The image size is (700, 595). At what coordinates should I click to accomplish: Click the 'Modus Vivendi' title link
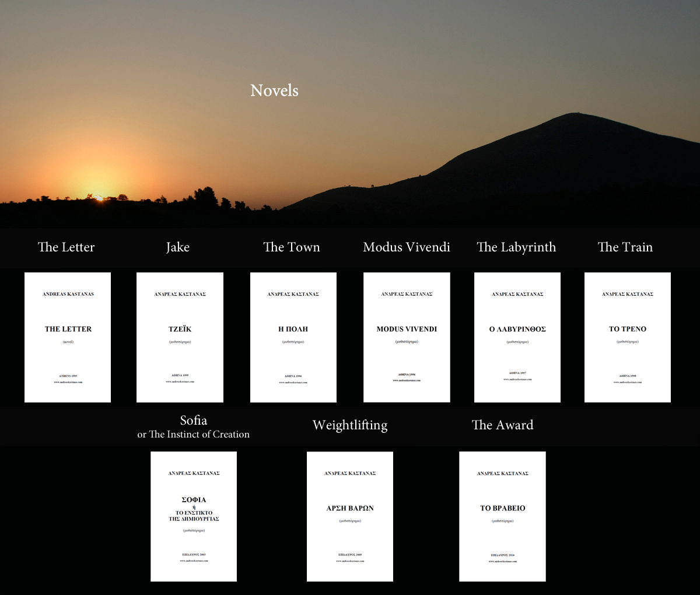[407, 247]
